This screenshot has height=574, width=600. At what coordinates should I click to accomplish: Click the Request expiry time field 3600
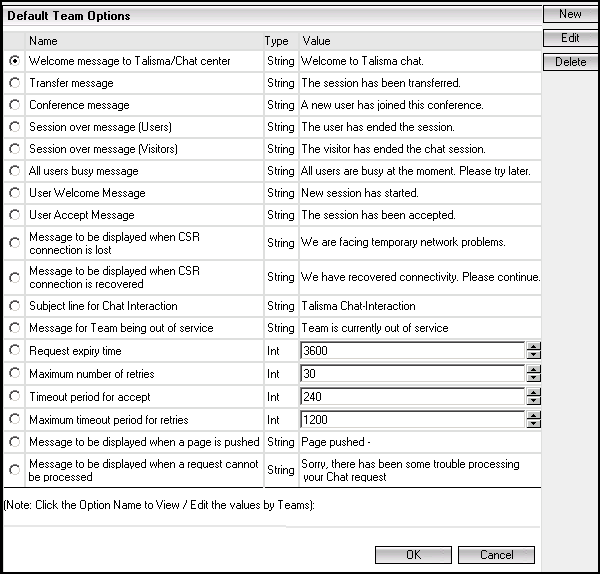[x=412, y=351]
